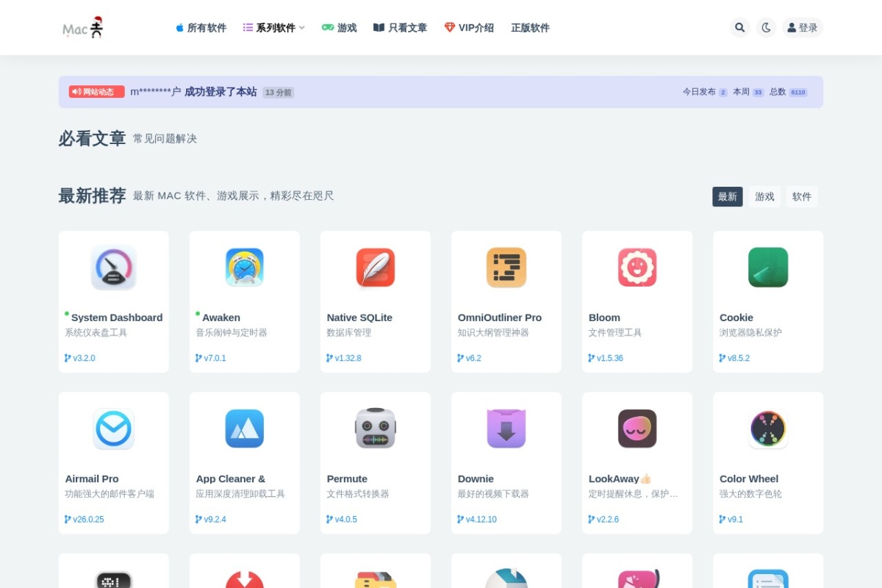Click Bloom version v1.5.36
This screenshot has height=588, width=882.
(x=606, y=359)
